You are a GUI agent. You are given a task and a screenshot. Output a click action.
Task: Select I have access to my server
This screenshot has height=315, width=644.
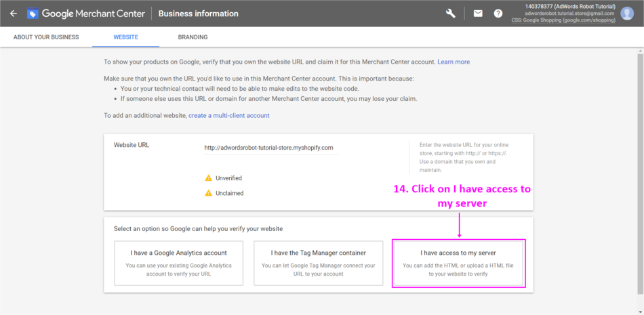pos(458,262)
